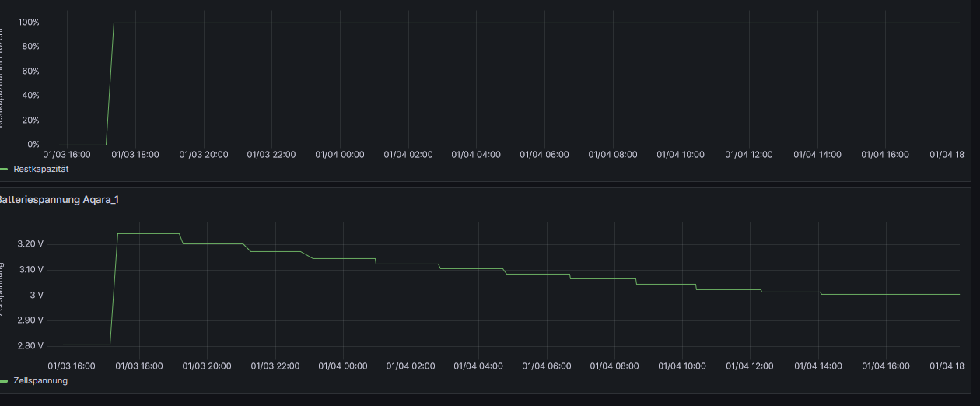Click 01/04 12:00 on the Zellspannung chart time axis
This screenshot has width=980, height=406.
pyautogui.click(x=750, y=366)
